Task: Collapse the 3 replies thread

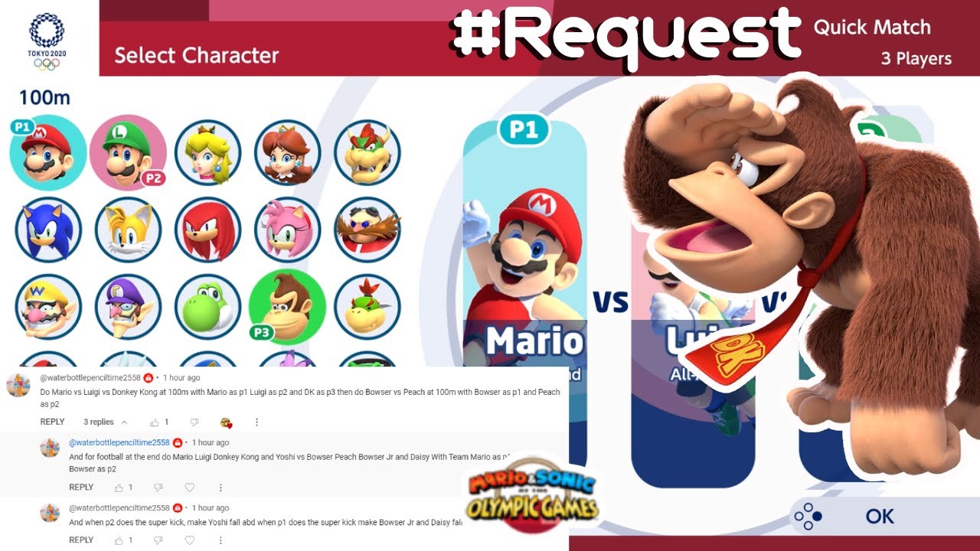Action: 106,422
